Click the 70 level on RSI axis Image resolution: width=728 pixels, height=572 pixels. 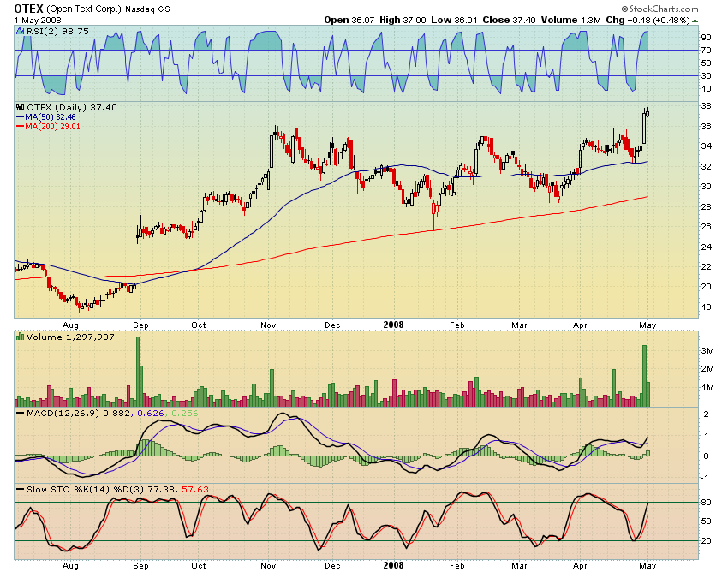point(707,51)
